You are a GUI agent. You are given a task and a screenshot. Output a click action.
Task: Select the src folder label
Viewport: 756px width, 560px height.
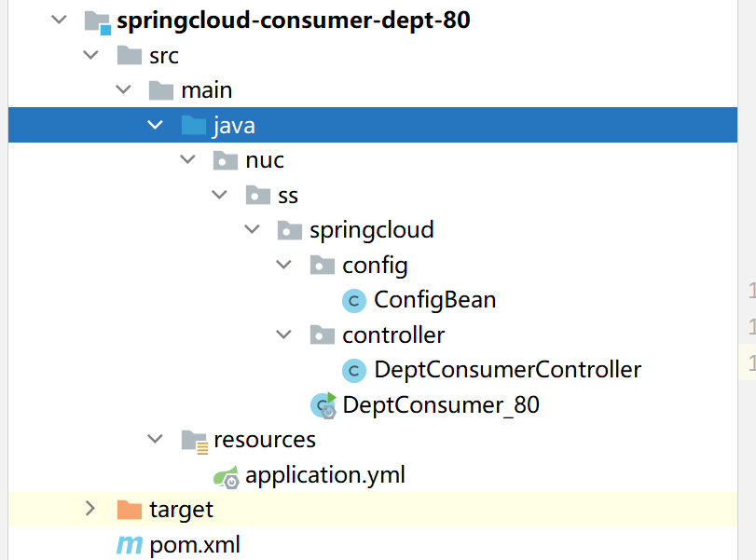[x=164, y=56]
